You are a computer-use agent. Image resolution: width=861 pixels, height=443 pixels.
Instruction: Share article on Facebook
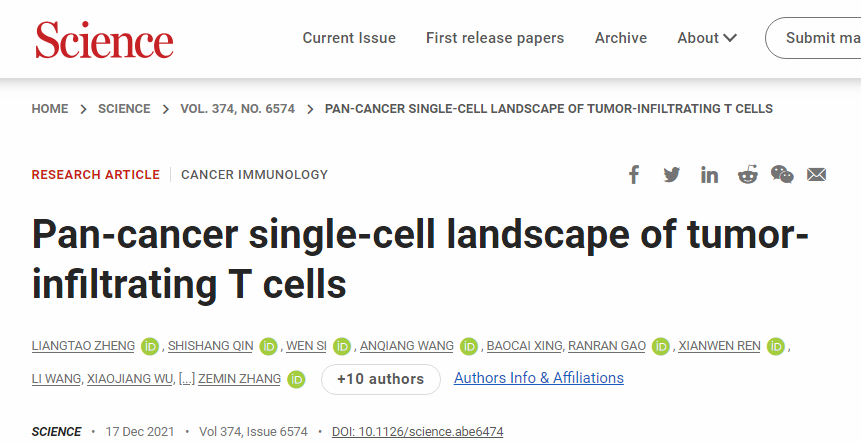(633, 175)
